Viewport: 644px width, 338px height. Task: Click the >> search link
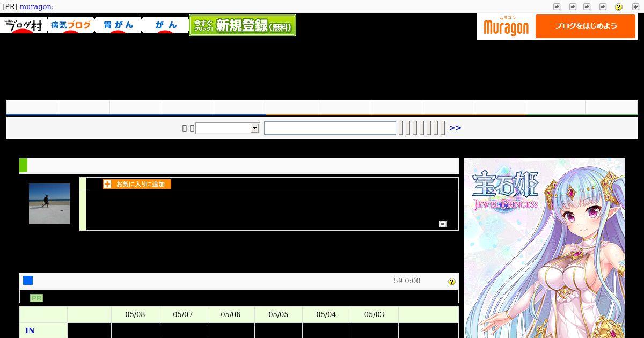455,128
